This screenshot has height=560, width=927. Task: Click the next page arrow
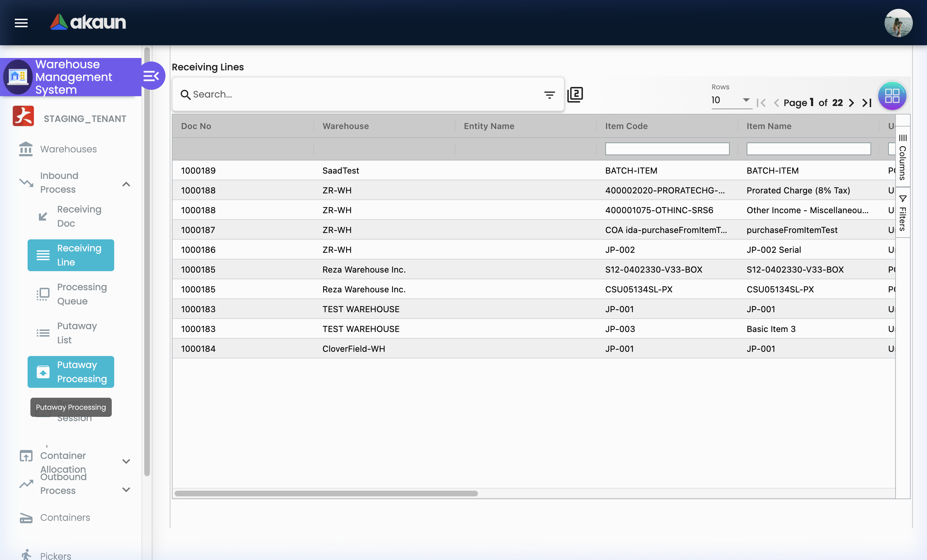(x=851, y=103)
